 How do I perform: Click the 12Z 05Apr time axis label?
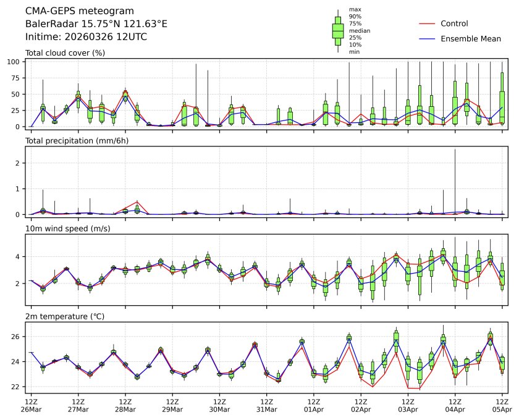(502, 405)
